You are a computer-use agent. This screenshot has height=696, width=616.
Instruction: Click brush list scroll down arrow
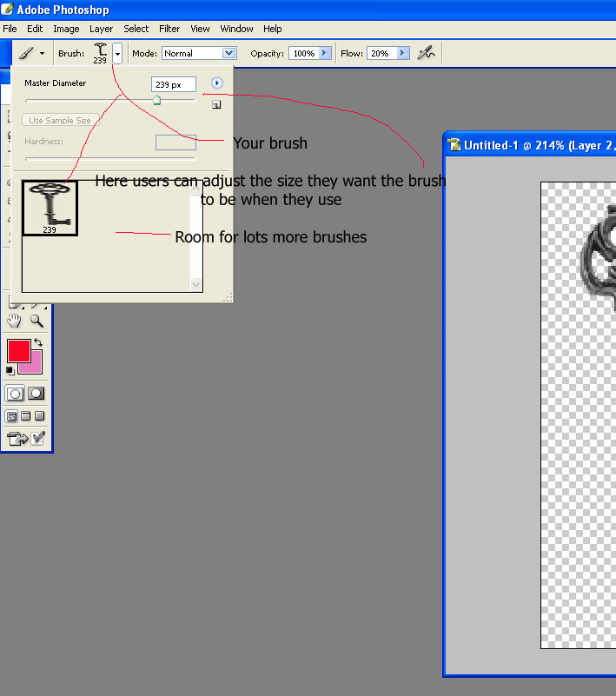[195, 284]
